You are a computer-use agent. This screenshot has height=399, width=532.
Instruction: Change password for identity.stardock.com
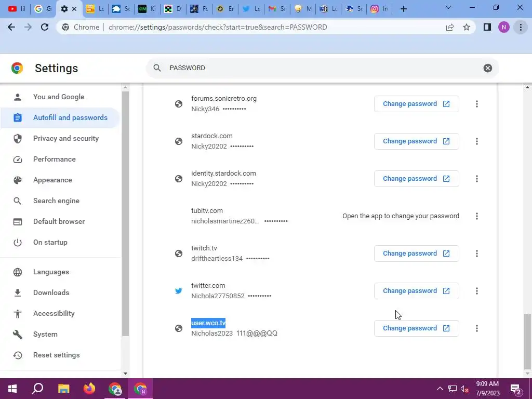(x=416, y=179)
